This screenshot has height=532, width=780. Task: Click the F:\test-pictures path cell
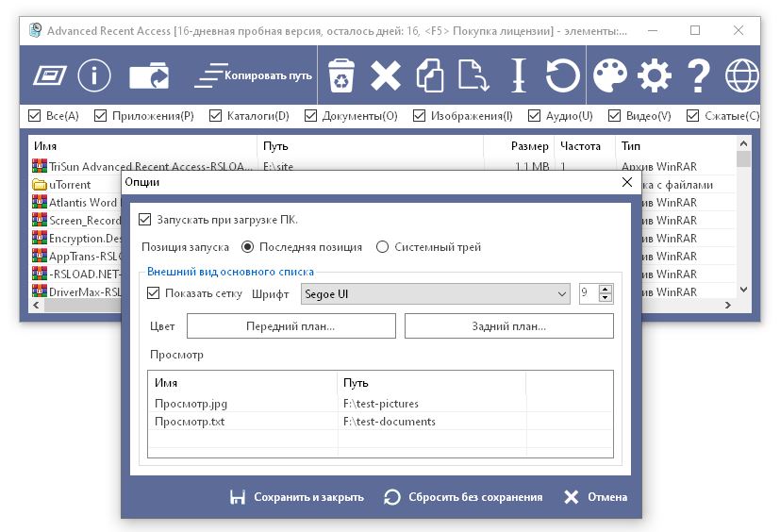(380, 404)
